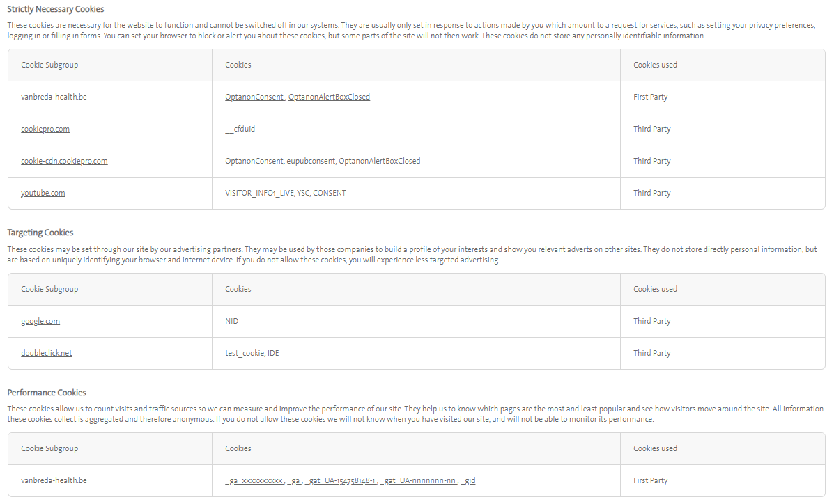The image size is (834, 504).
Task: Open the google.com link in Targeting Cookies
Action: pos(40,321)
